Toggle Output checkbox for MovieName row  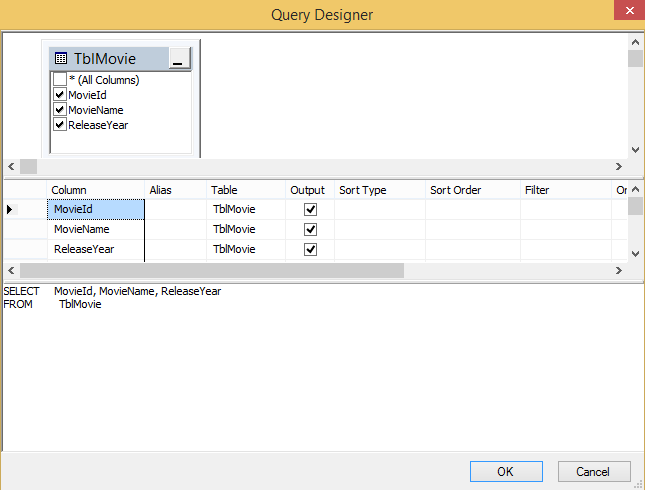310,229
